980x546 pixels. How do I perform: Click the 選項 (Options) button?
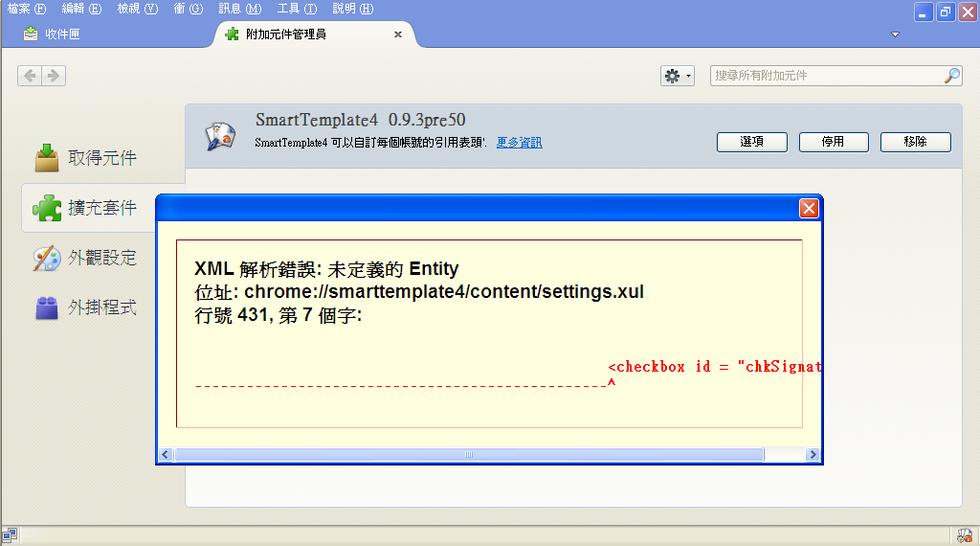click(752, 142)
